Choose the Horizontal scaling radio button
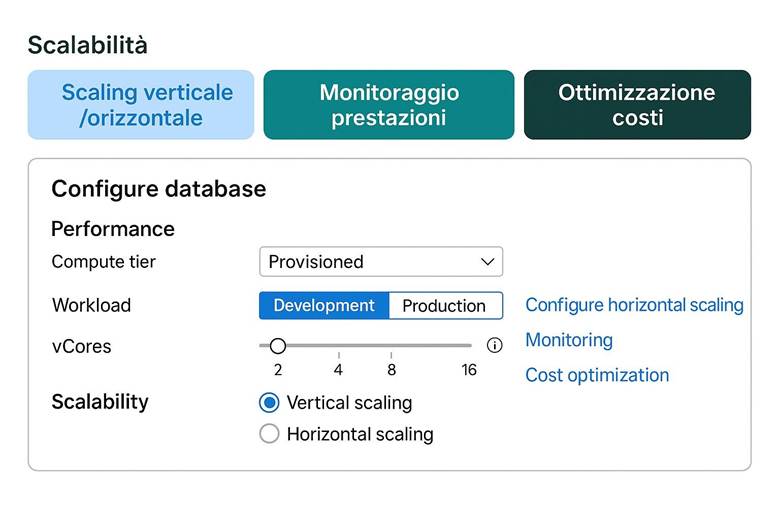The height and width of the screenshot is (520, 780). tap(269, 434)
